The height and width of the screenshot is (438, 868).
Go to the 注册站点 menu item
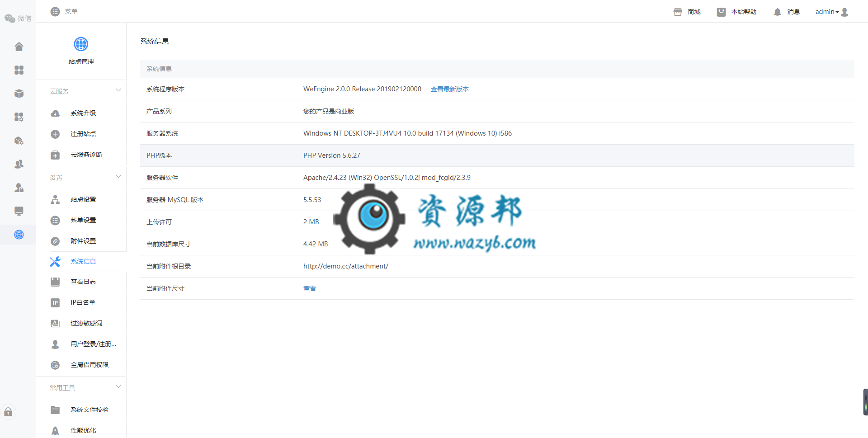[x=83, y=134]
